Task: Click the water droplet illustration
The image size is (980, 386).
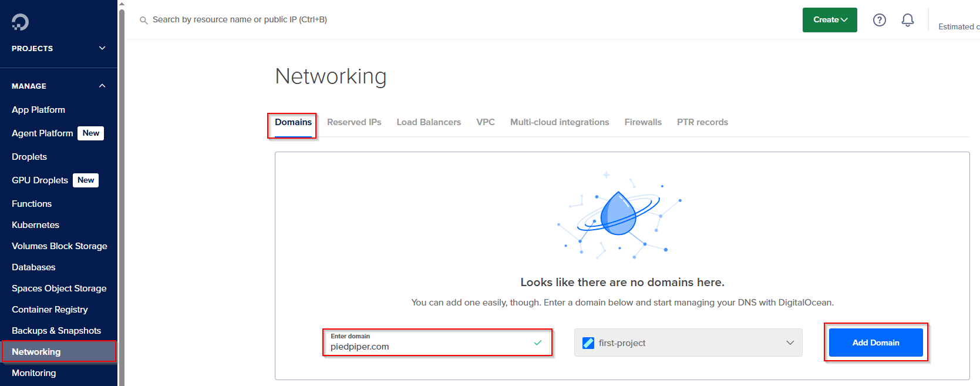Action: (619, 213)
